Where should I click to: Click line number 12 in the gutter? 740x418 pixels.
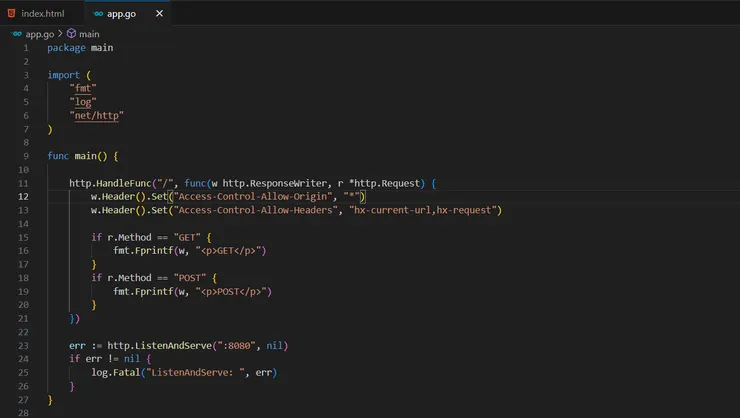coord(22,197)
